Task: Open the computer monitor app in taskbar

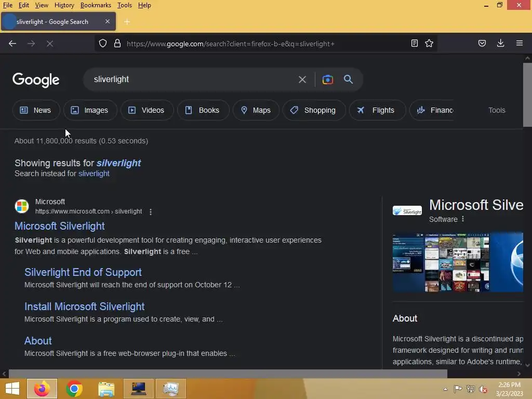Action: tap(138, 389)
